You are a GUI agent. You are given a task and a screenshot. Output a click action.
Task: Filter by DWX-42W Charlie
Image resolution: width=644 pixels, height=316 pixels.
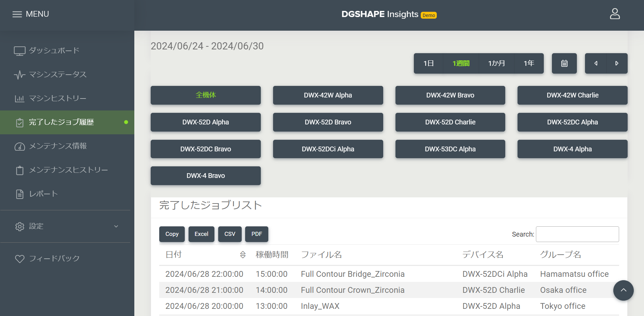tap(572, 95)
